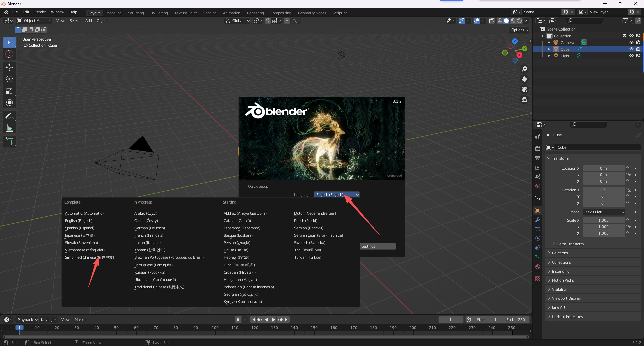This screenshot has width=644, height=346.
Task: Choose Simplified Chinese language
Action: tap(89, 257)
